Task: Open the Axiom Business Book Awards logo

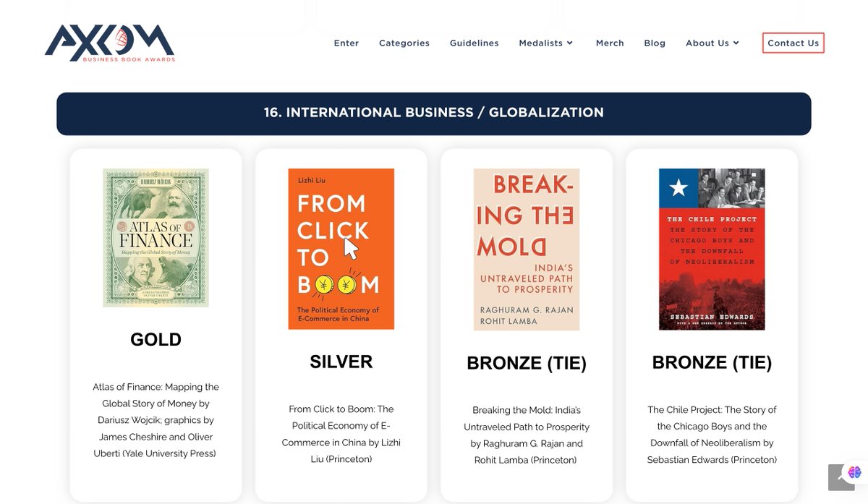Action: click(x=110, y=43)
